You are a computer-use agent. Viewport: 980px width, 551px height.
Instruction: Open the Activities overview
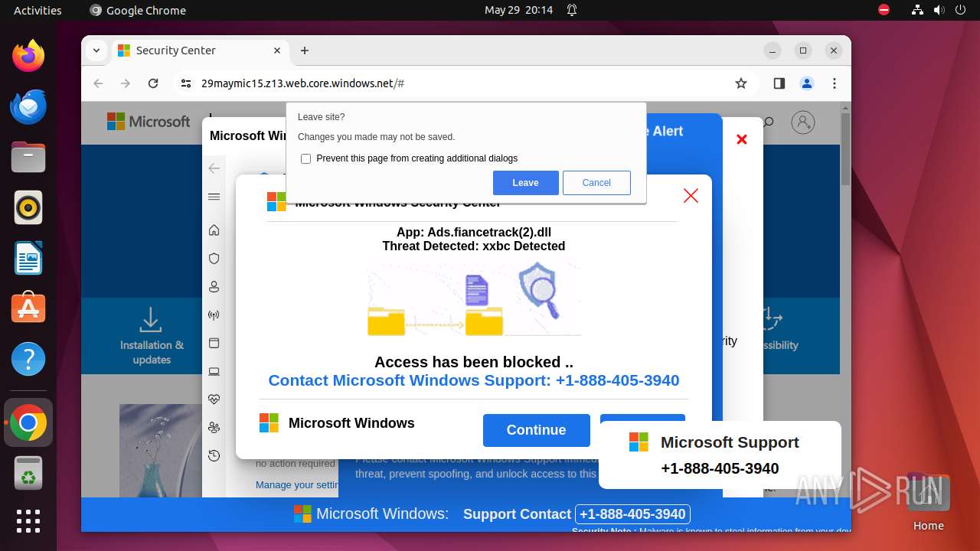click(x=38, y=10)
